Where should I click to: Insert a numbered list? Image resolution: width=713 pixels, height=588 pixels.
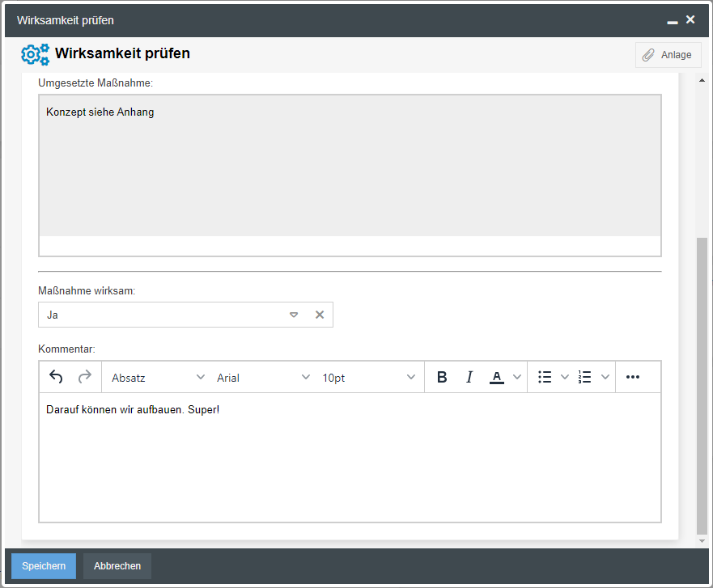click(585, 377)
